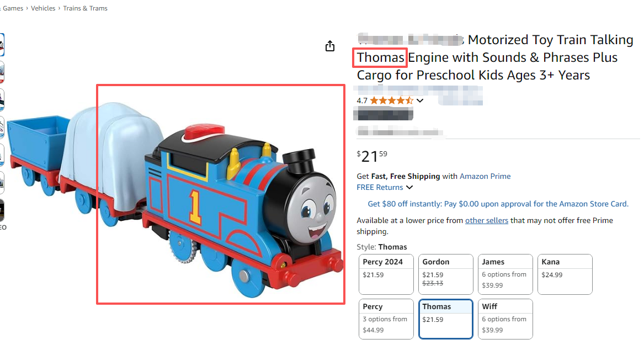The width and height of the screenshot is (644, 350).
Task: Select the first product image thumbnail
Action: [2, 45]
